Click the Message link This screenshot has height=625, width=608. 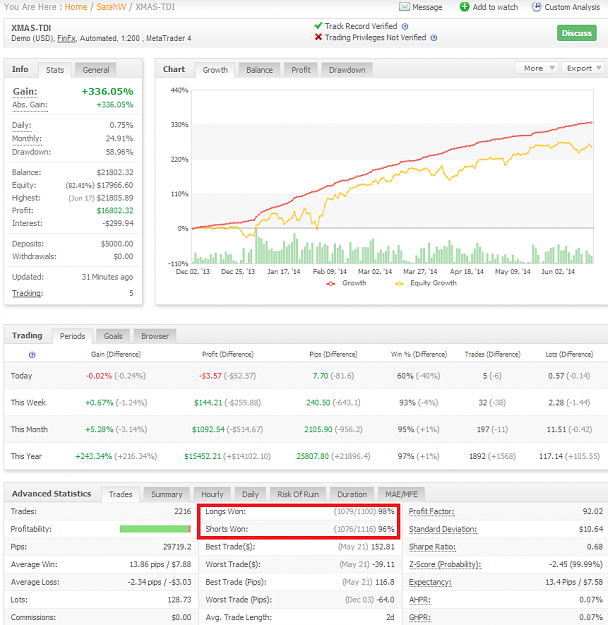click(x=427, y=7)
